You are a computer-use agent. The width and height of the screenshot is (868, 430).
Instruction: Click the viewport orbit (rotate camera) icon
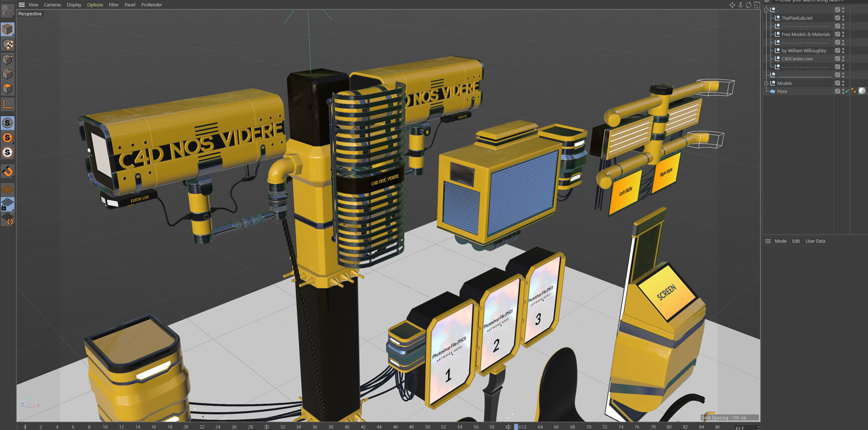(748, 4)
